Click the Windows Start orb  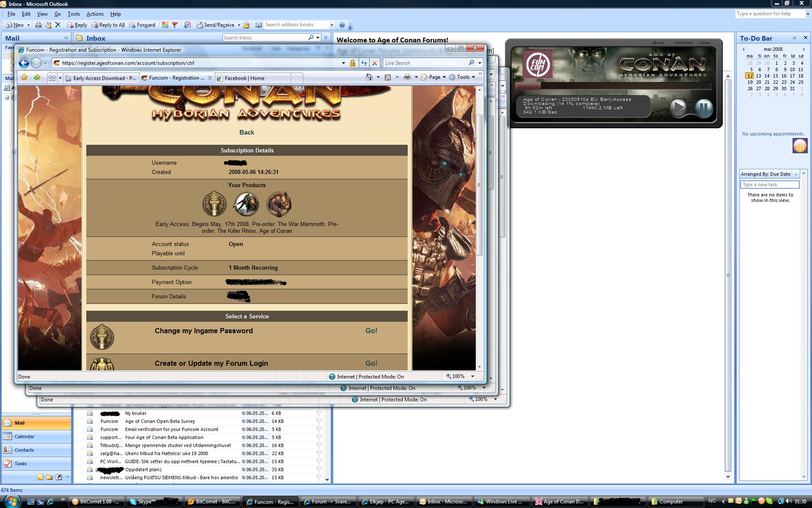click(12, 501)
